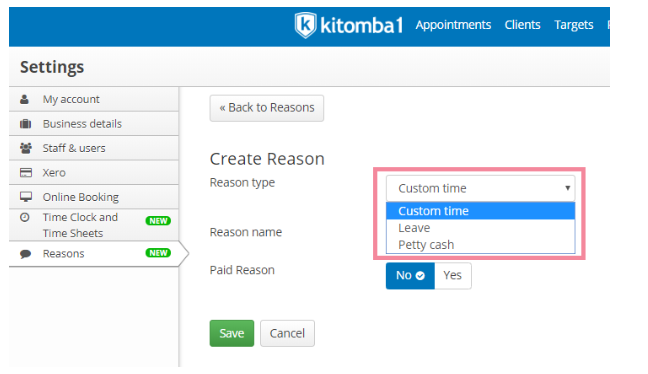The width and height of the screenshot is (648, 374).
Task: Go back via Back to Reasons button
Action: (267, 108)
